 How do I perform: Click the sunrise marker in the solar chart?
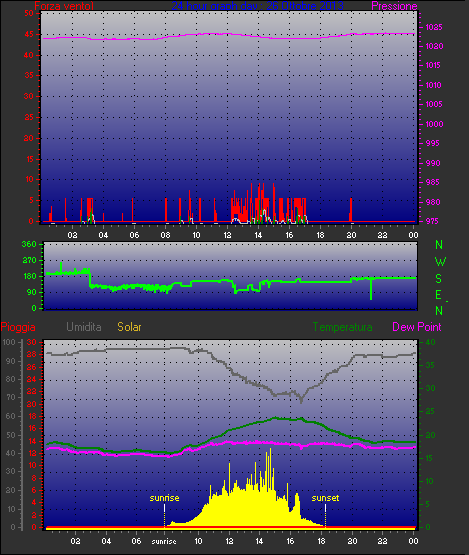tap(164, 498)
